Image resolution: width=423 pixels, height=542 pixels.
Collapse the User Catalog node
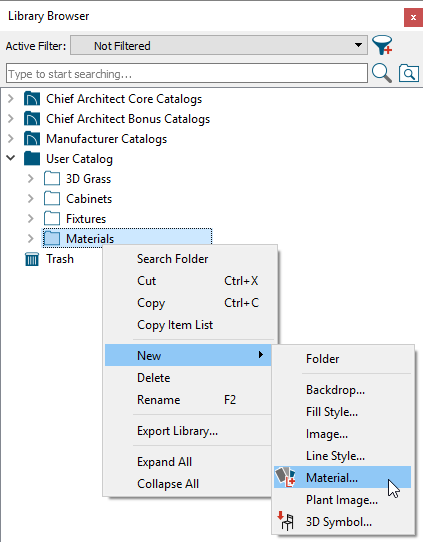[x=11, y=159]
